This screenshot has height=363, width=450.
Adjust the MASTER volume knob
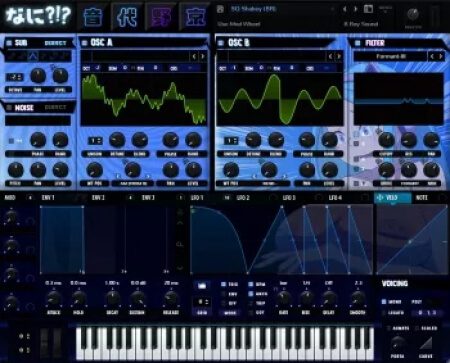(x=413, y=14)
